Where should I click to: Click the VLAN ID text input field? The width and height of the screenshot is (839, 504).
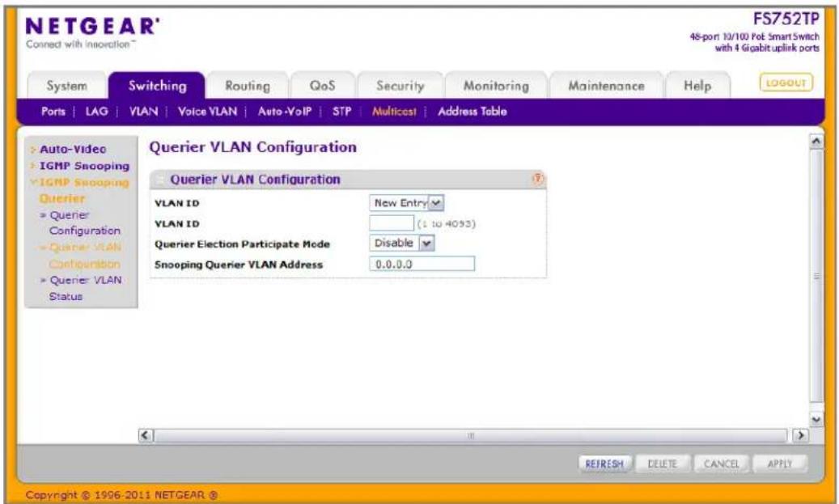coord(392,223)
